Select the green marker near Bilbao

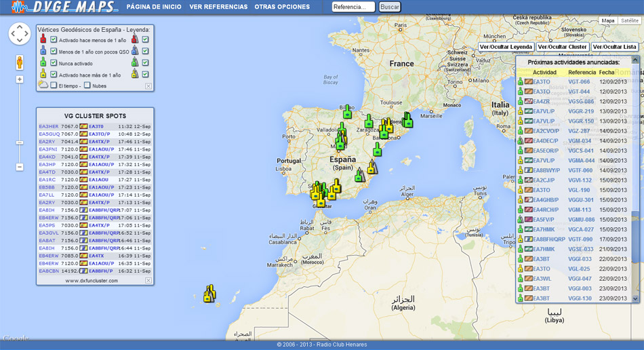(348, 111)
